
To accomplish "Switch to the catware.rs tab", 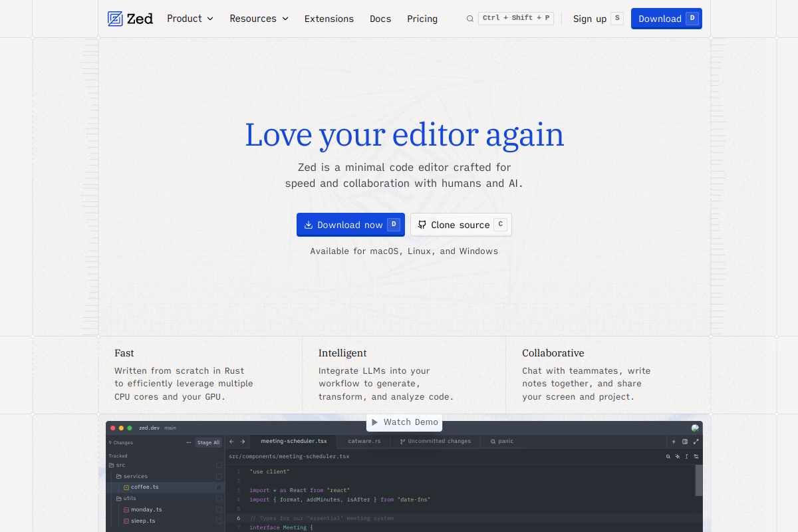I will pyautogui.click(x=364, y=442).
